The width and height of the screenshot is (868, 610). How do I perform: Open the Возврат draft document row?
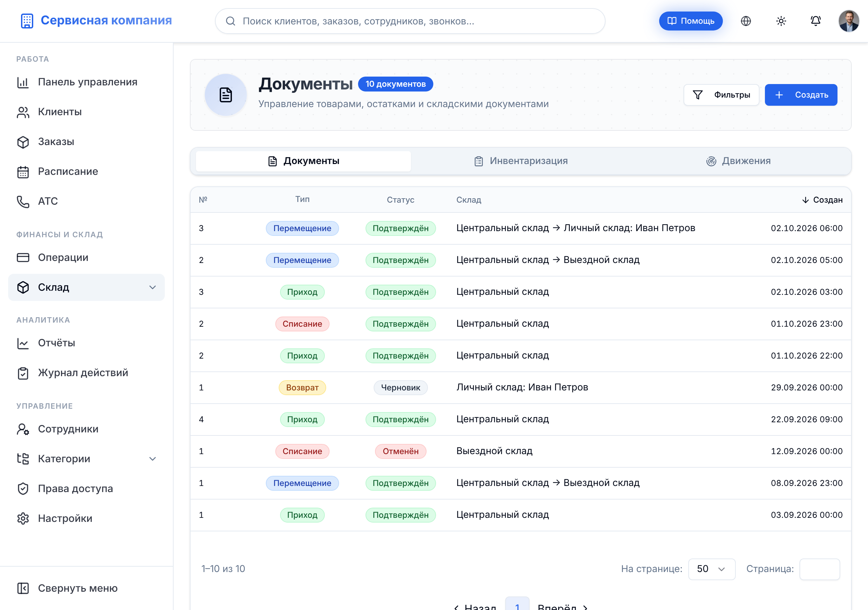pyautogui.click(x=520, y=387)
